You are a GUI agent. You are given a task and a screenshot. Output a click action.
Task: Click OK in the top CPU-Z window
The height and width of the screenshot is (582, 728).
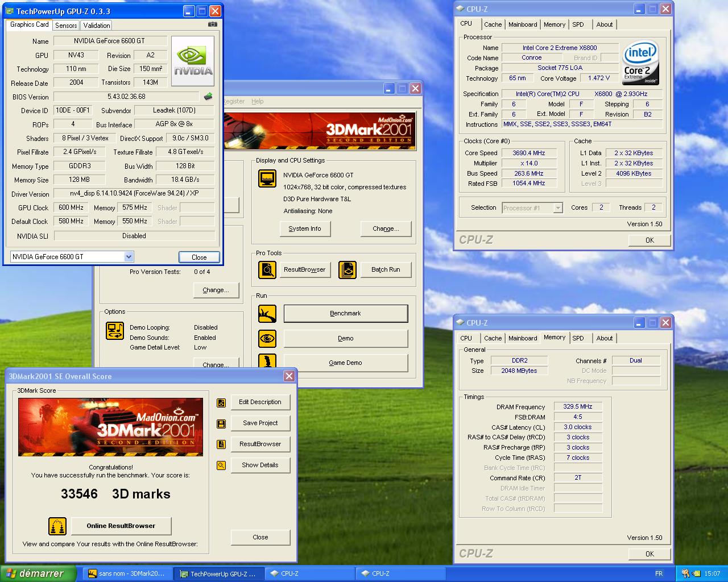pos(650,240)
